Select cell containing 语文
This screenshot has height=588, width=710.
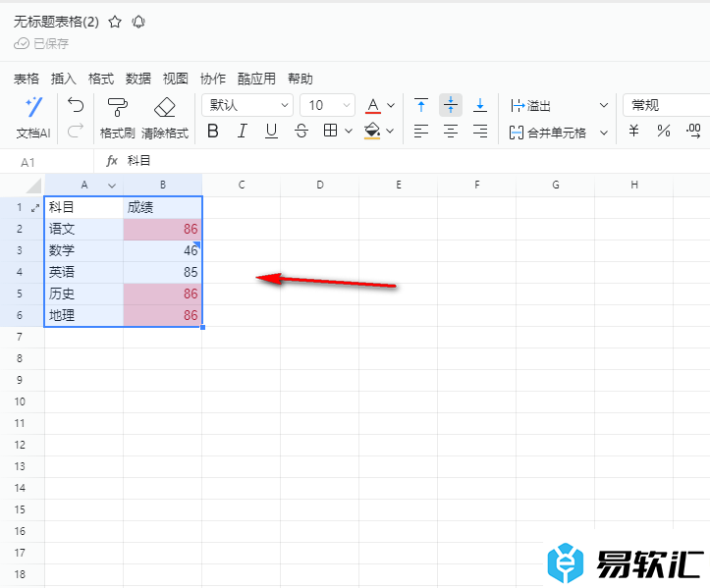pyautogui.click(x=83, y=229)
